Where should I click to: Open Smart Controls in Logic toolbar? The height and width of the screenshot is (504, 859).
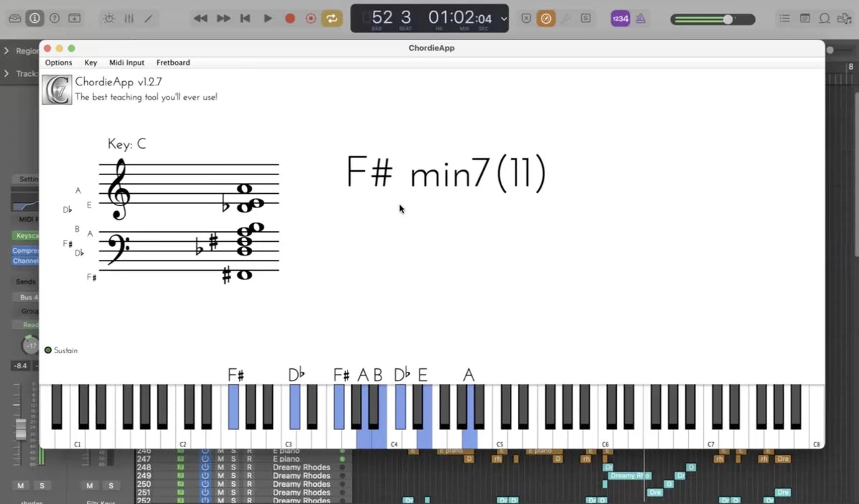[x=109, y=19]
